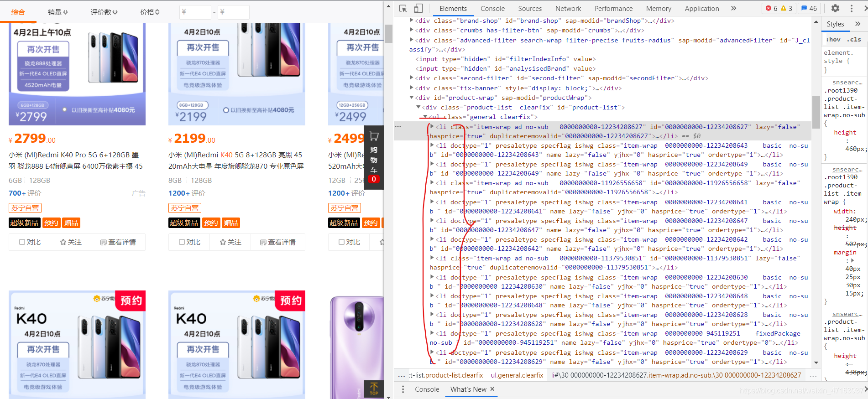
Task: Expand the selected li 12234208627 node
Action: point(432,127)
